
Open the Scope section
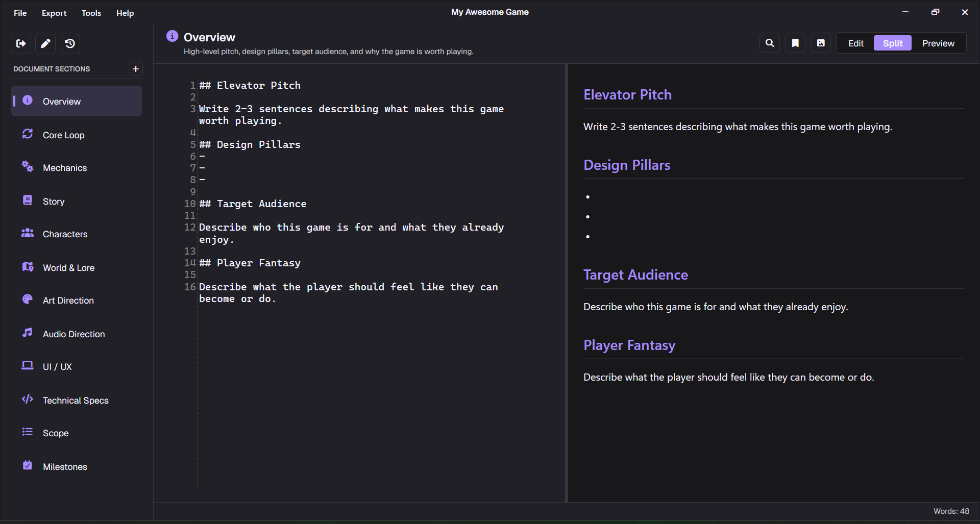[77, 433]
